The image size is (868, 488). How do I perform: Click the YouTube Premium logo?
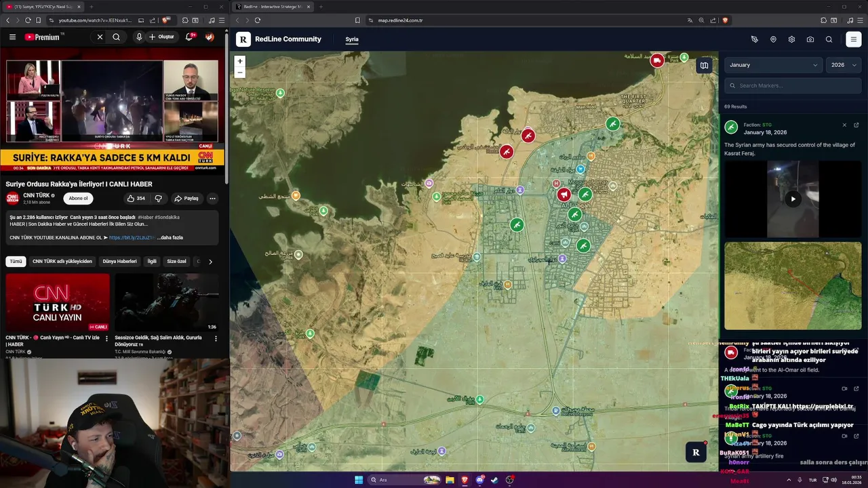point(42,37)
